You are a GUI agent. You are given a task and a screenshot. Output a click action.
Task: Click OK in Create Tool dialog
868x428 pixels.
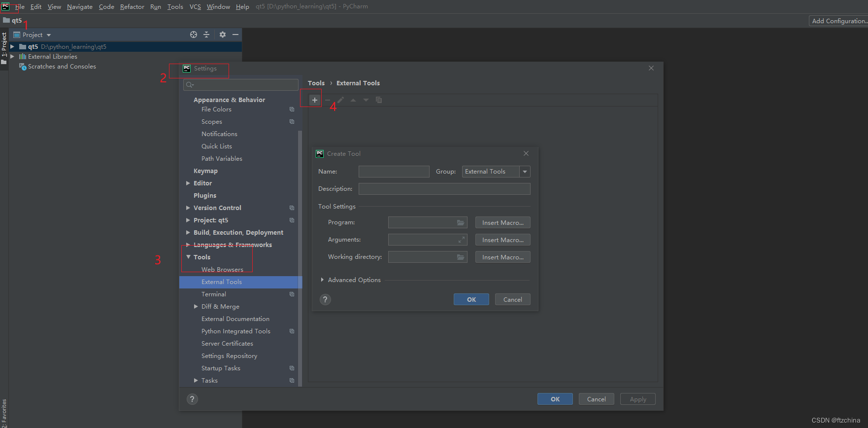(471, 299)
